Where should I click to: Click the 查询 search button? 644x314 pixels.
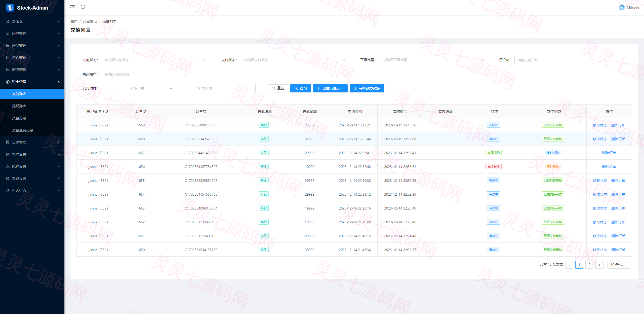[x=301, y=88]
